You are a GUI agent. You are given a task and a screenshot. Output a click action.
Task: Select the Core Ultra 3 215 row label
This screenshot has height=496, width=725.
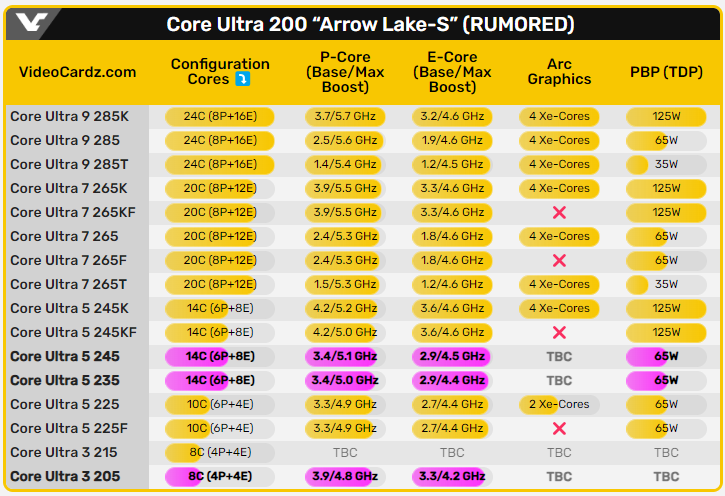pos(63,453)
